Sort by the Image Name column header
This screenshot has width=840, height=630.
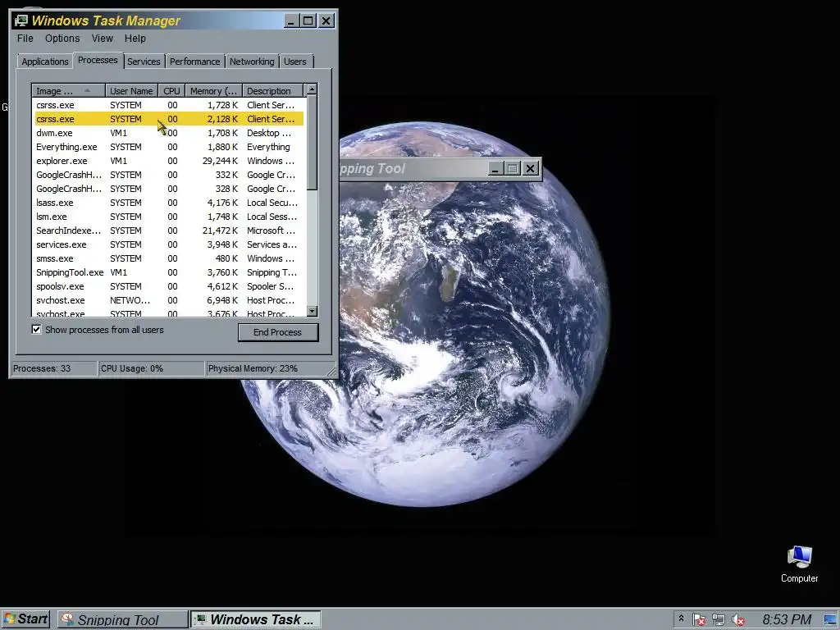pyautogui.click(x=69, y=91)
